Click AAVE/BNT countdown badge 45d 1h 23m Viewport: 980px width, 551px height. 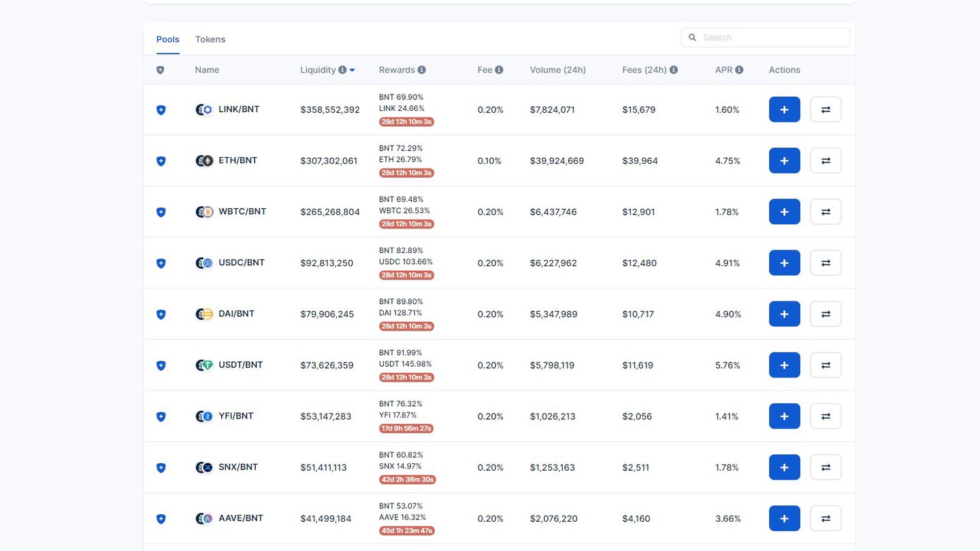(406, 531)
